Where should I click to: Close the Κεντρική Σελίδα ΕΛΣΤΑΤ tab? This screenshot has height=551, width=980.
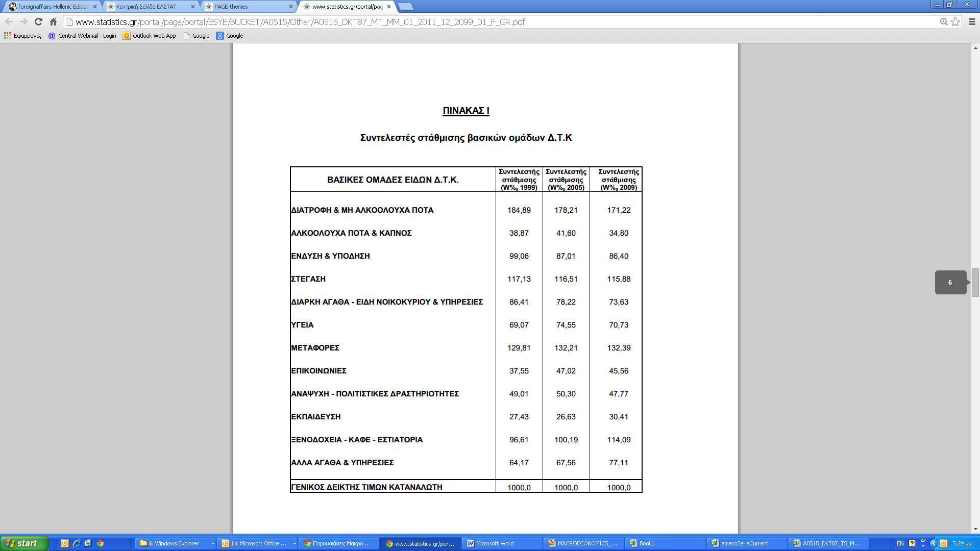[193, 7]
